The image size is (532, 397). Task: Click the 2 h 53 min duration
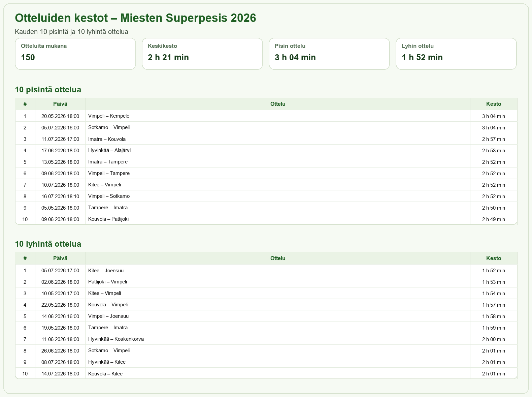(x=494, y=150)
